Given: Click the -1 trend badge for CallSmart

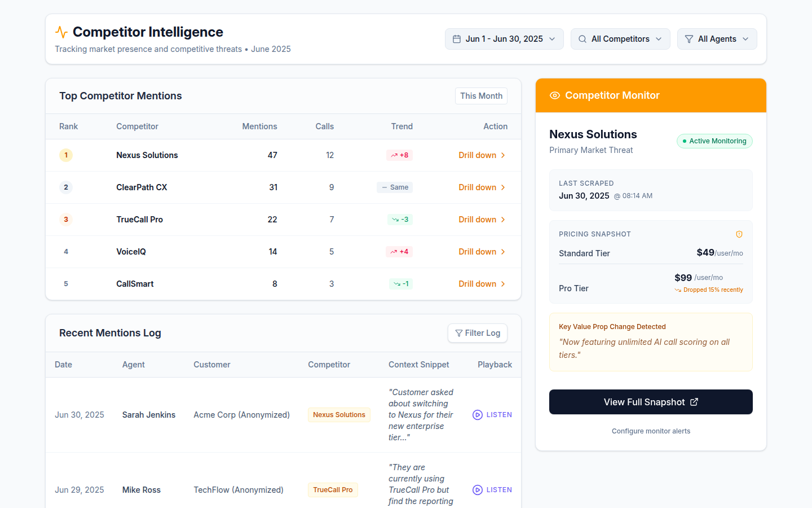Looking at the screenshot, I should coord(401,284).
